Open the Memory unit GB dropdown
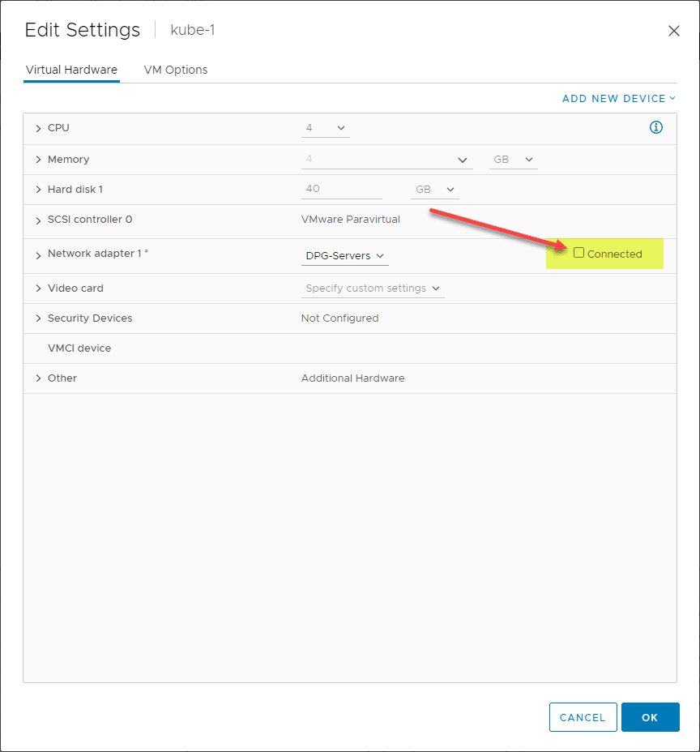Screen dimensions: 700x752 [x=514, y=160]
